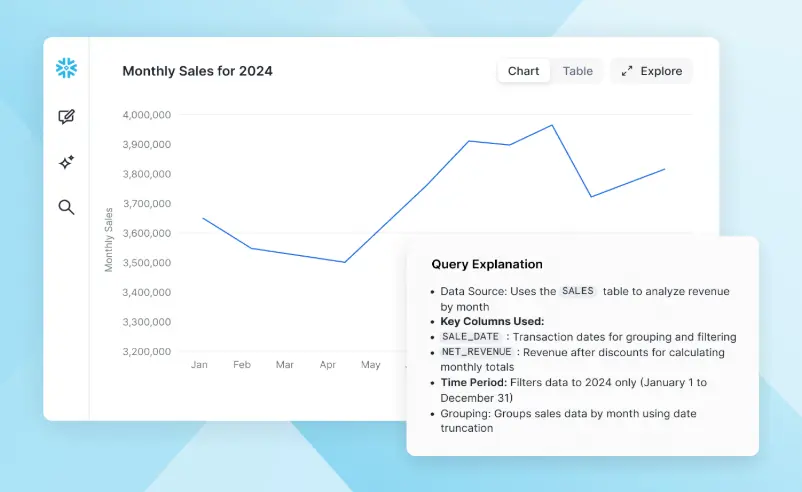This screenshot has height=492, width=802.
Task: Select the sparkle AI icon in sidebar
Action: click(67, 162)
